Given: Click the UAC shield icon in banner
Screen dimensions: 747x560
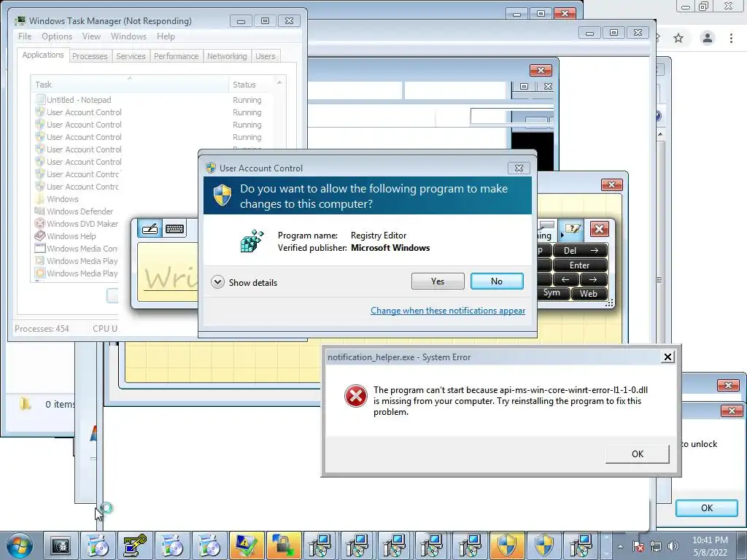Looking at the screenshot, I should [x=222, y=195].
